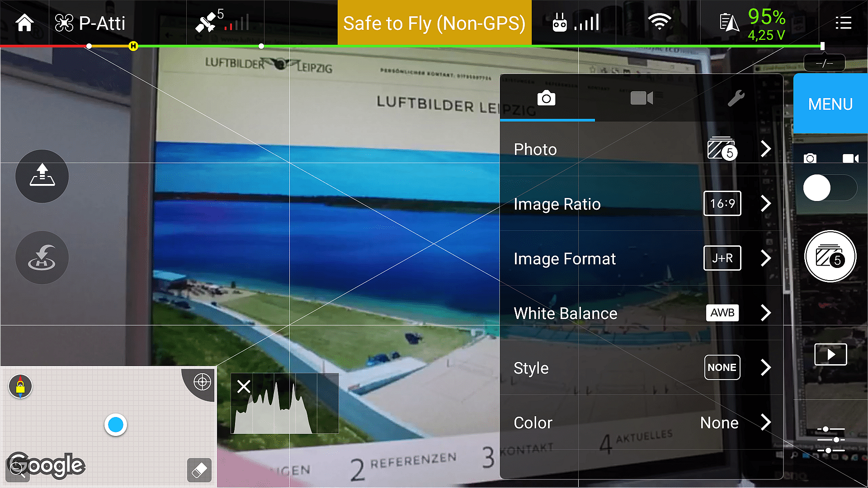Click the media playback icon
Viewport: 868px width, 488px height.
pyautogui.click(x=830, y=355)
